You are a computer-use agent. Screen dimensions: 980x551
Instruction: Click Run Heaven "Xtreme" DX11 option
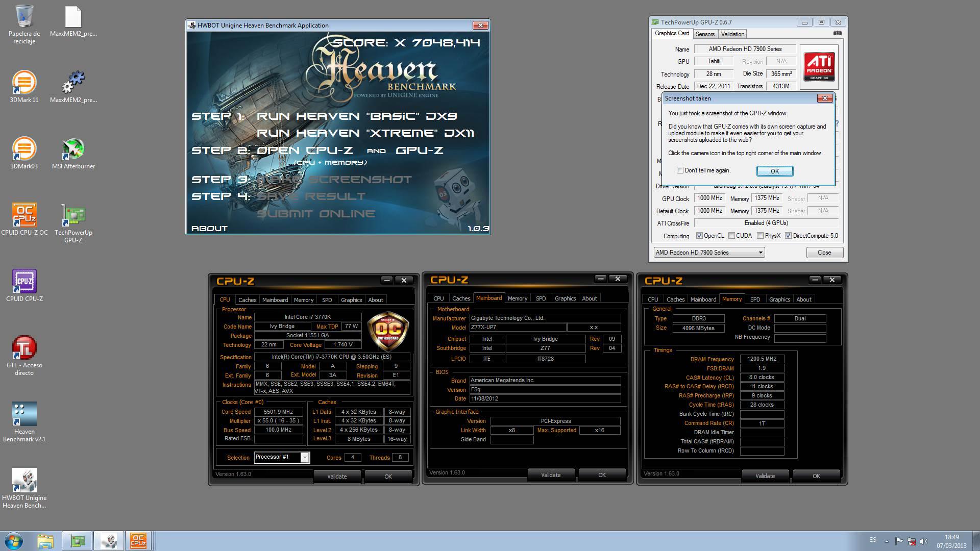(x=365, y=133)
